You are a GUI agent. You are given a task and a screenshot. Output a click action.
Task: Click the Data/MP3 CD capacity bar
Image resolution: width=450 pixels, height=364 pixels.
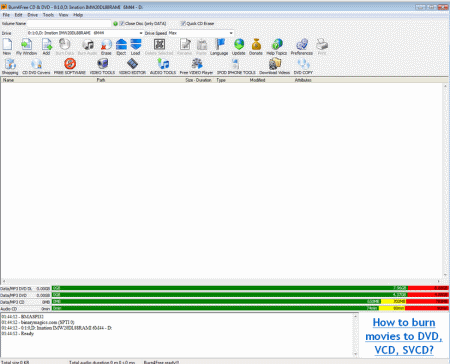[x=250, y=302]
